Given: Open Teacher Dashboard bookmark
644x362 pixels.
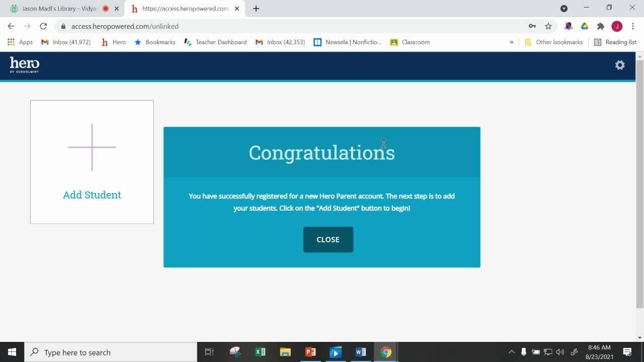Looking at the screenshot, I should (215, 42).
